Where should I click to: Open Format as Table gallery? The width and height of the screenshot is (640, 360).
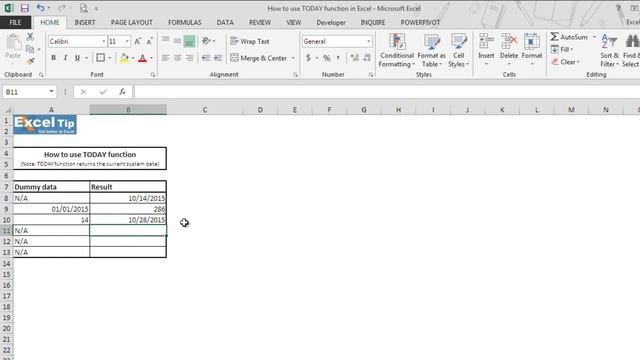(x=431, y=51)
